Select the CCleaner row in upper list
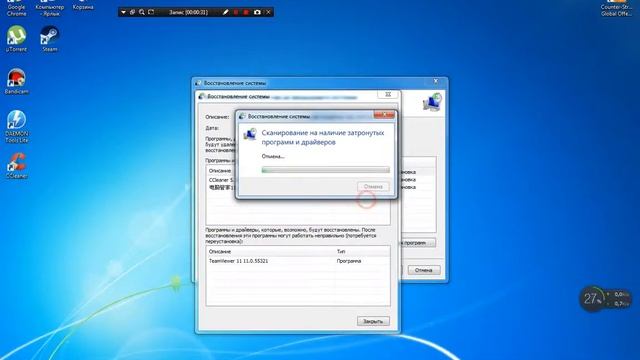640x360 pixels. point(222,180)
